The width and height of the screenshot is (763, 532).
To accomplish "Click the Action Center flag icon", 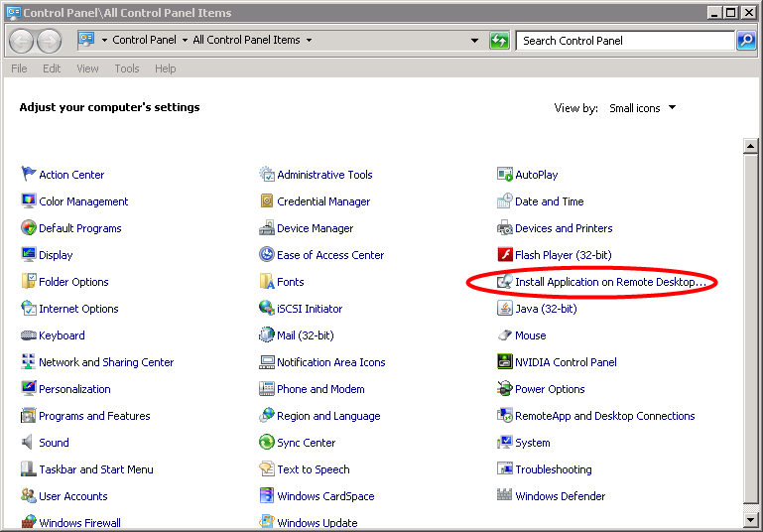I will 28,174.
